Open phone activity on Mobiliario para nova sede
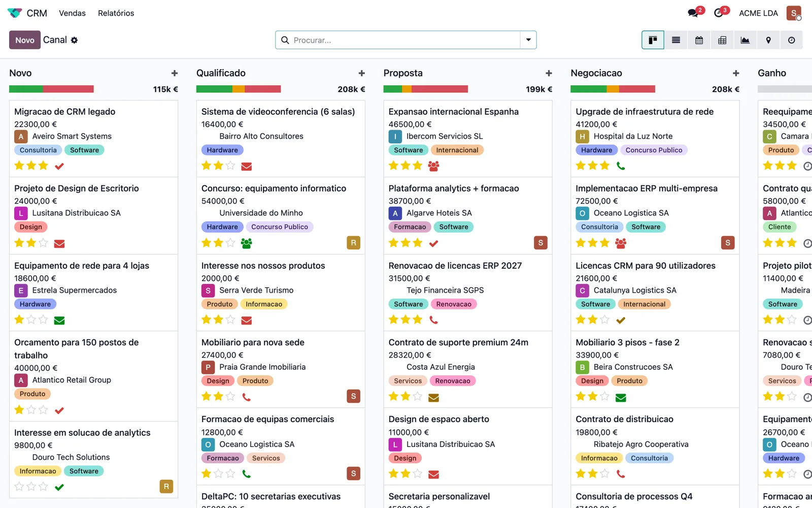 click(x=247, y=397)
